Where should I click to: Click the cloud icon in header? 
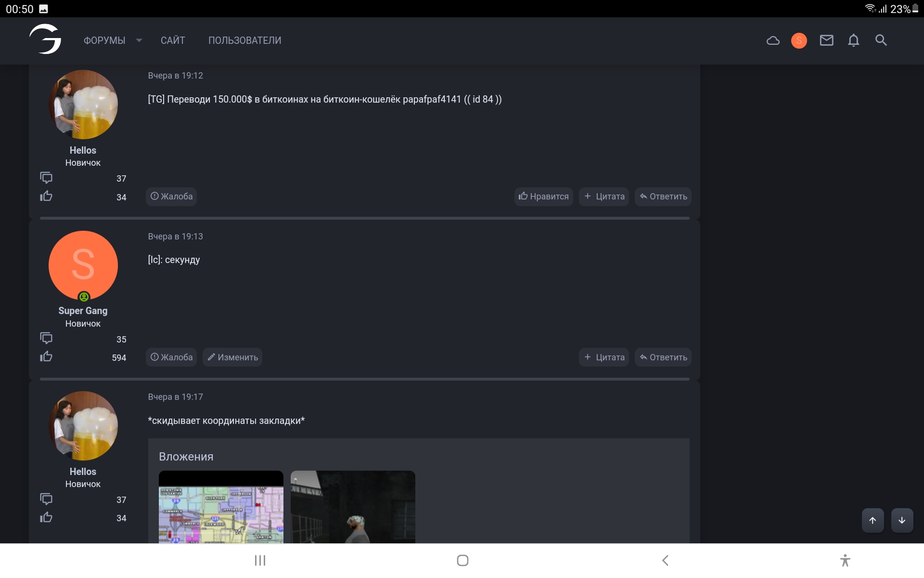(773, 40)
